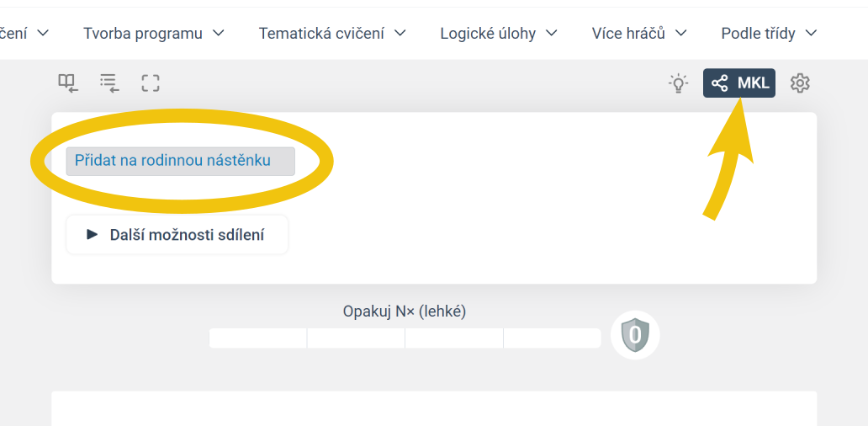Click the Opakuj N× (lehké) label
The width and height of the screenshot is (868, 426).
(405, 312)
